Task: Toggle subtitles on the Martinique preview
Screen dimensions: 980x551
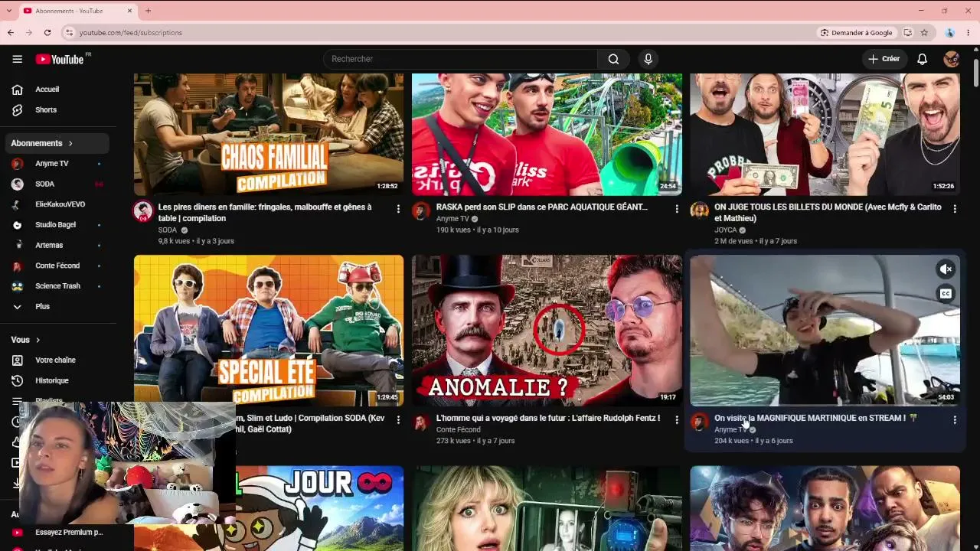Action: (x=946, y=294)
